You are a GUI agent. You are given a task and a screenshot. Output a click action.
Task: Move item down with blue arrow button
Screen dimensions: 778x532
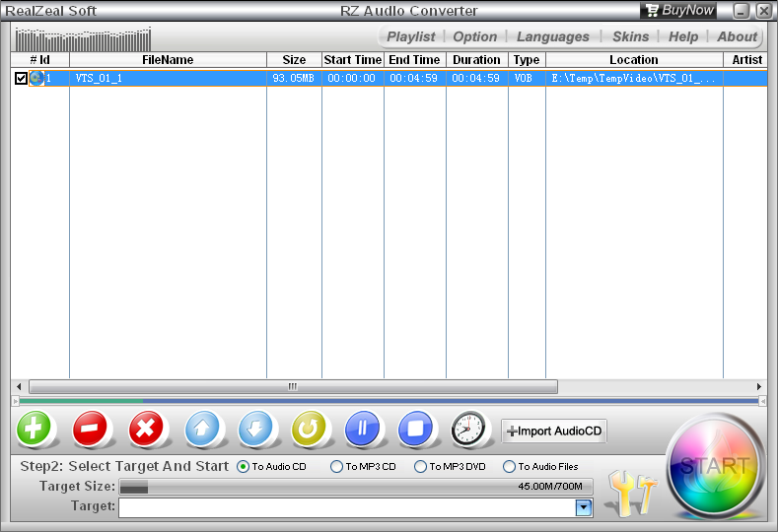click(255, 430)
